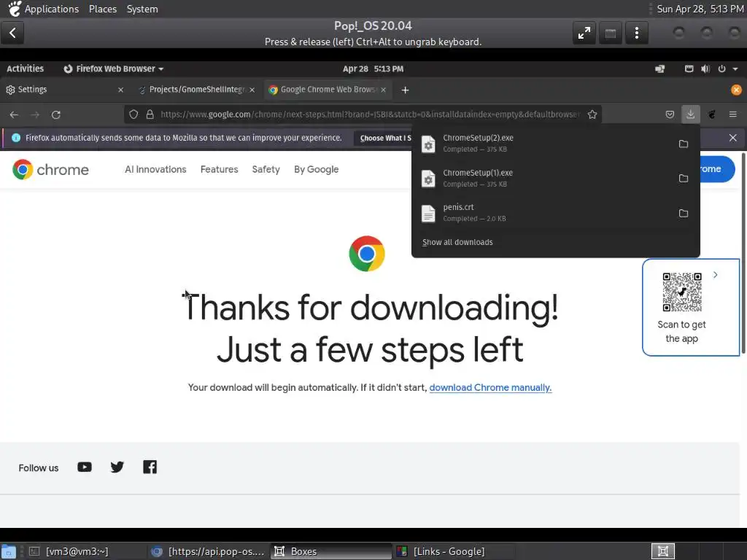Click the download Chrome manually link

point(490,388)
